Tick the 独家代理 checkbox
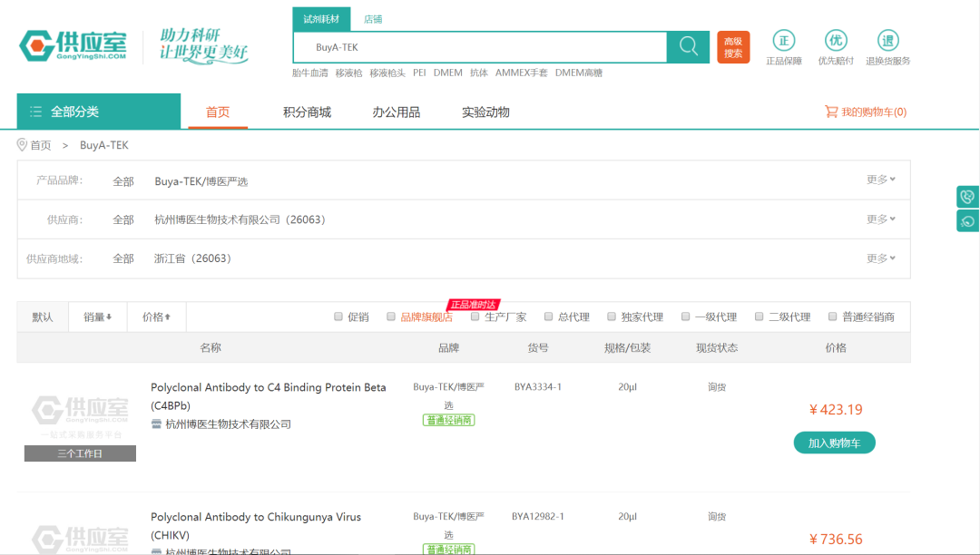The width and height of the screenshot is (980, 555). click(x=612, y=316)
